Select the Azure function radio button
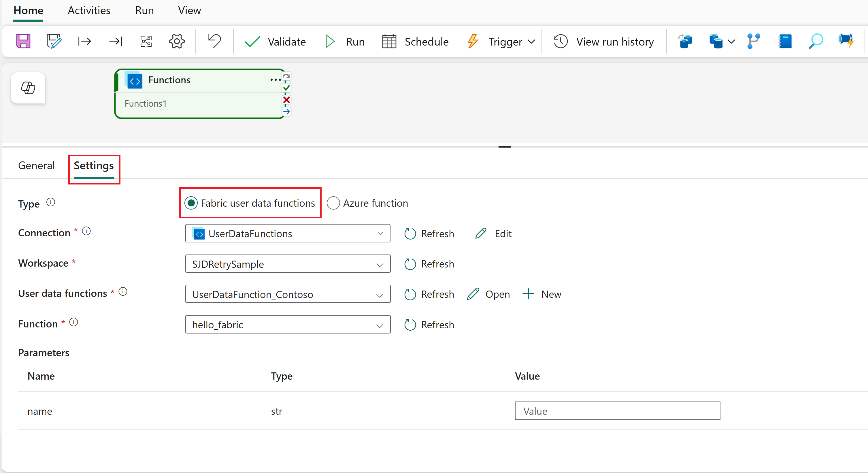 (333, 203)
